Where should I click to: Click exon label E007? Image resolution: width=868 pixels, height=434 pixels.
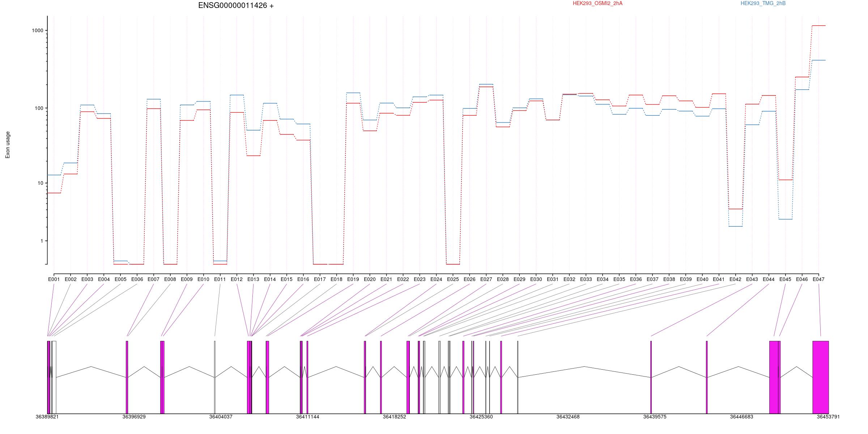pos(154,279)
